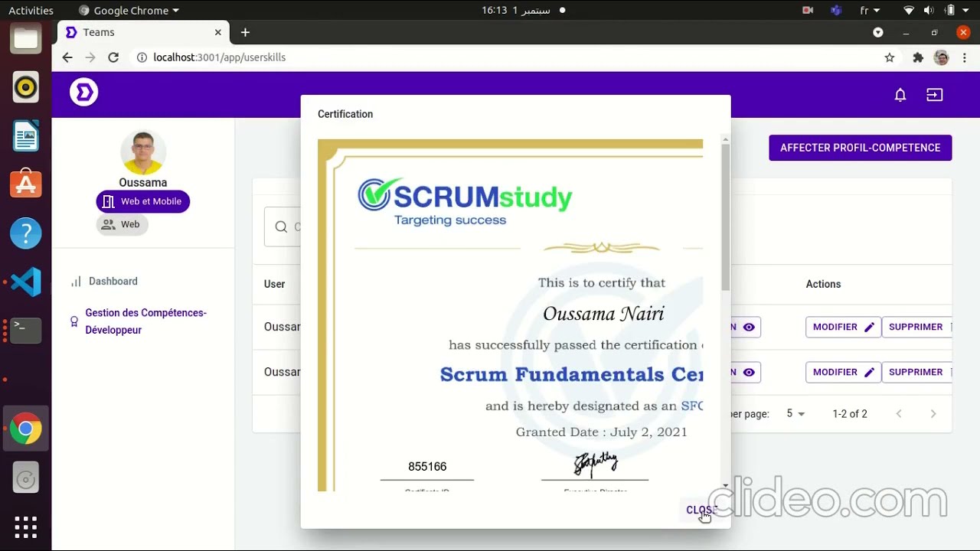Screen dimensions: 980x551
Task: Click the certification dialog scrollbar thumb
Action: point(725,217)
